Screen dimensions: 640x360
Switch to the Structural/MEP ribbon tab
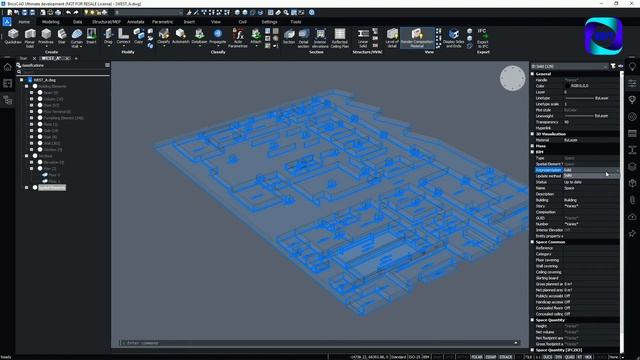click(x=106, y=22)
